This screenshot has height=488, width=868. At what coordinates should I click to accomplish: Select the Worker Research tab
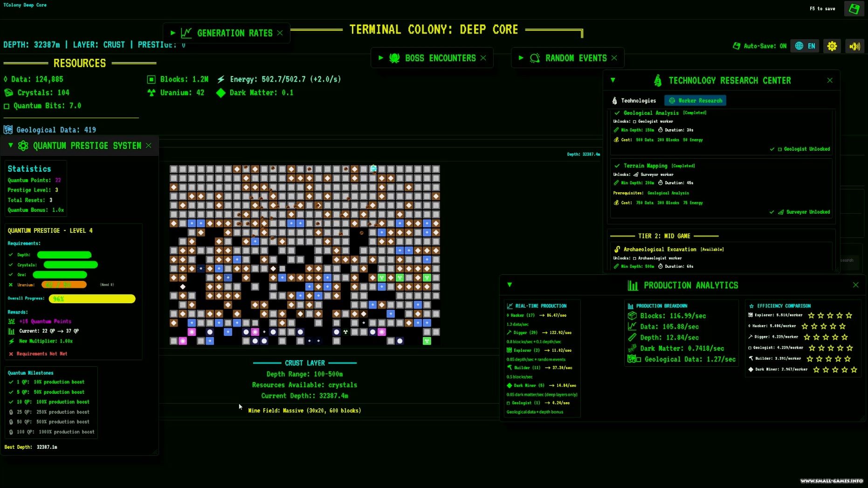[695, 101]
